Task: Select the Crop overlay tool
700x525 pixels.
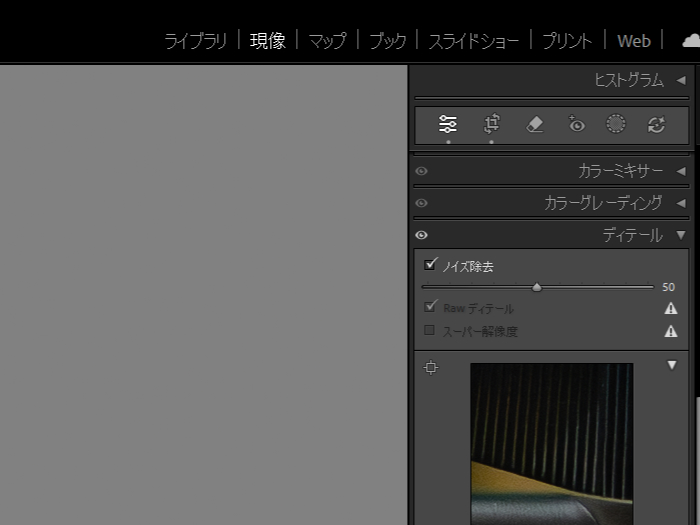Action: (x=491, y=124)
